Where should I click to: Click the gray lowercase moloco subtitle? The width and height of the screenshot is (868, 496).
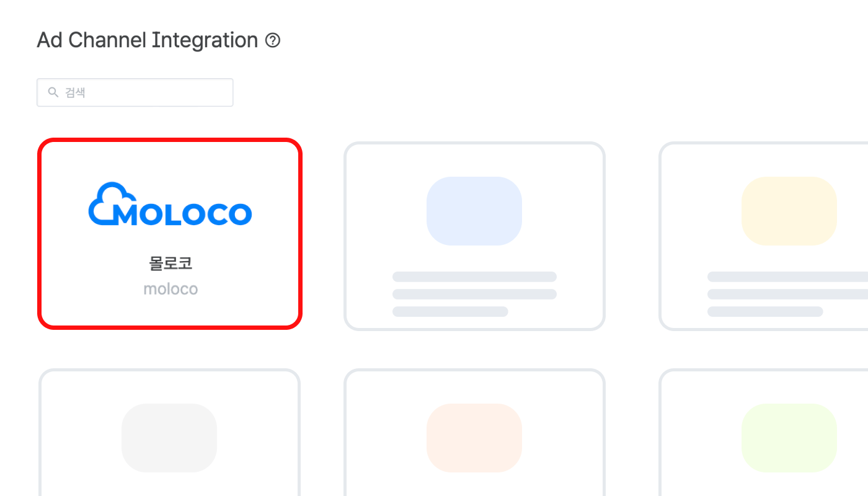click(170, 289)
